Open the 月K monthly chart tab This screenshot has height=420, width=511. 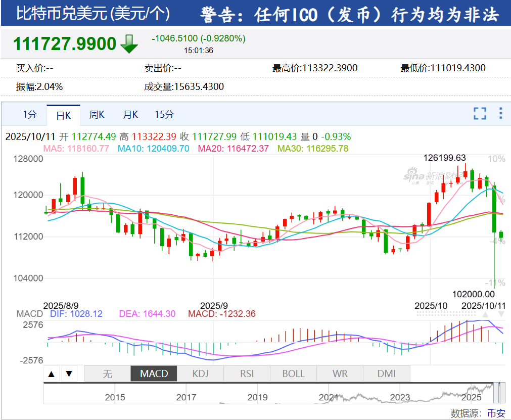click(x=130, y=115)
